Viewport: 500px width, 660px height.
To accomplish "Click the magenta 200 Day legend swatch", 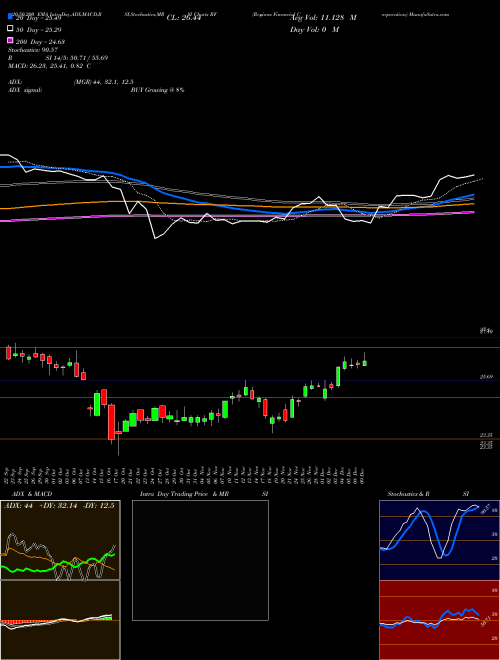I will (x=10, y=41).
